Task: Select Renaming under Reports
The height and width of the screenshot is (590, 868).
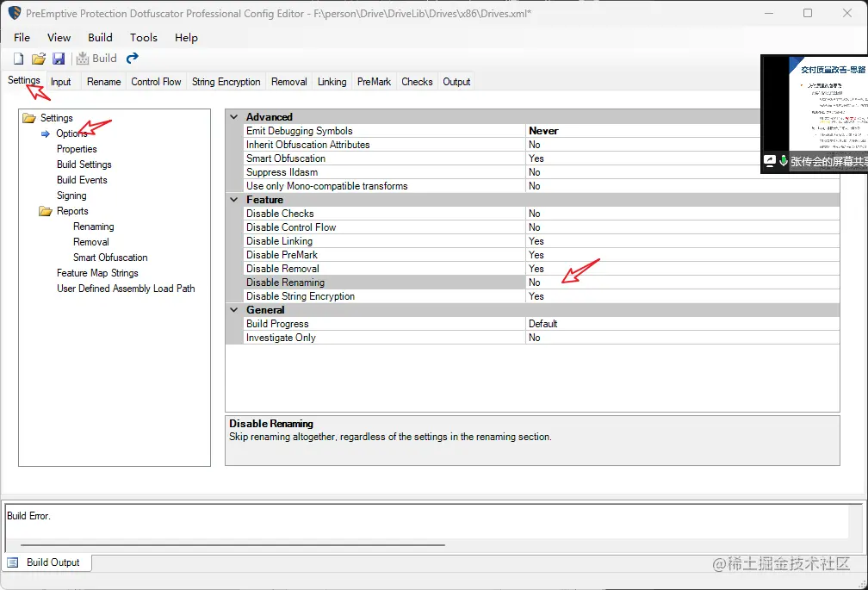Action: (94, 227)
